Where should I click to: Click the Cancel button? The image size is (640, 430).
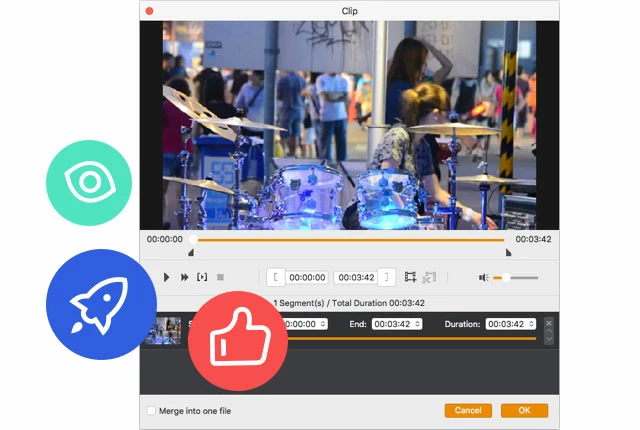click(468, 410)
